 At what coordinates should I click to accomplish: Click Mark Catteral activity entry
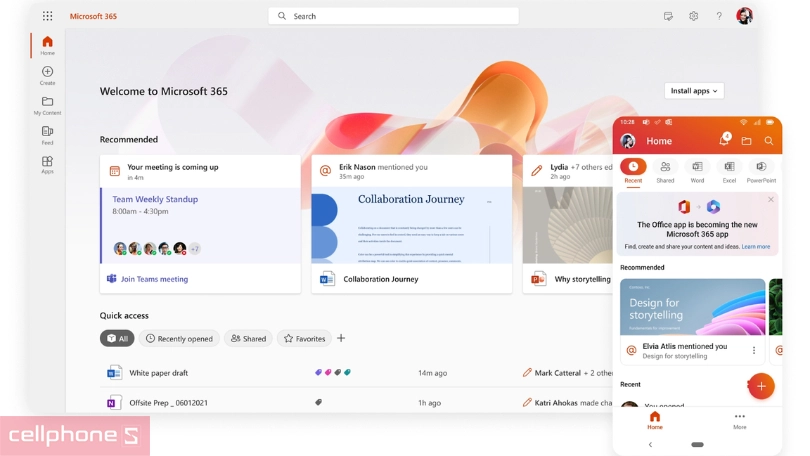pos(568,373)
